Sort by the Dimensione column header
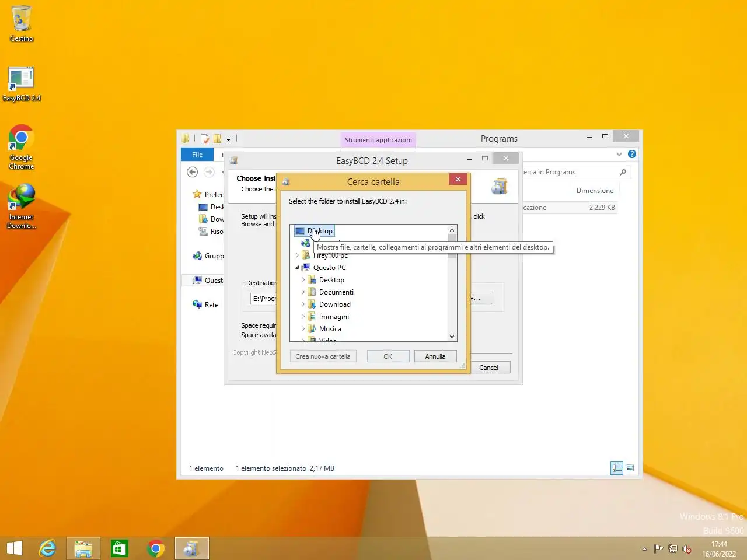 [595, 191]
